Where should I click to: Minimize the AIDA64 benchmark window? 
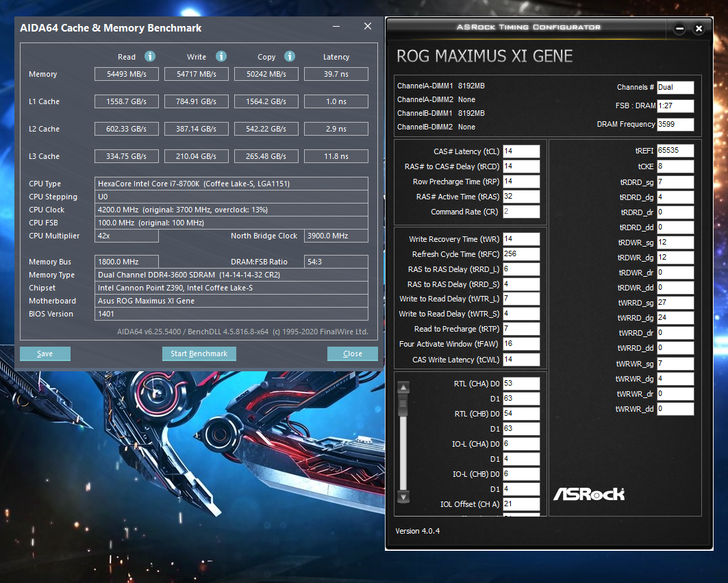[336, 27]
